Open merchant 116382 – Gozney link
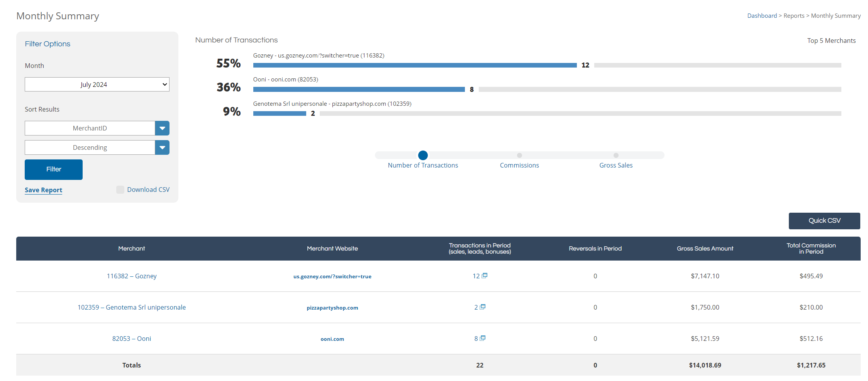Image resolution: width=868 pixels, height=381 pixels. click(132, 276)
